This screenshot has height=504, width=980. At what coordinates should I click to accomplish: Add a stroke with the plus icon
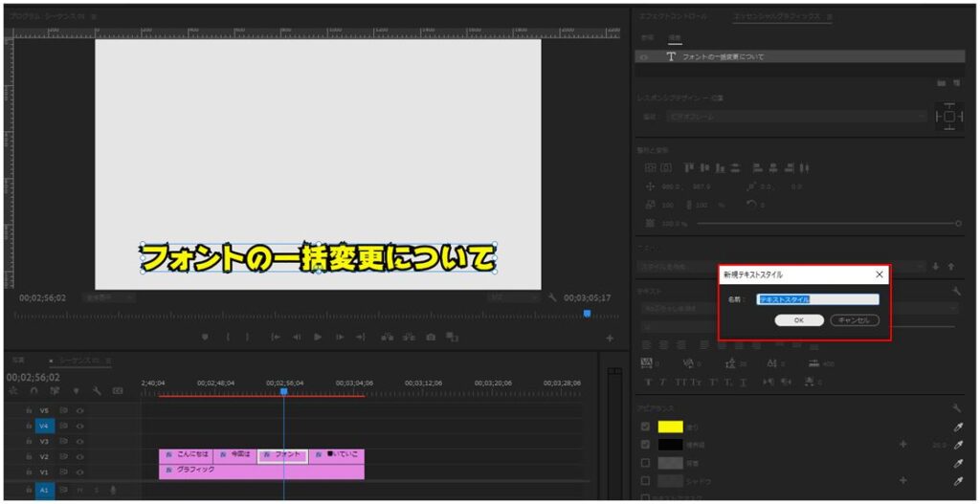[902, 445]
